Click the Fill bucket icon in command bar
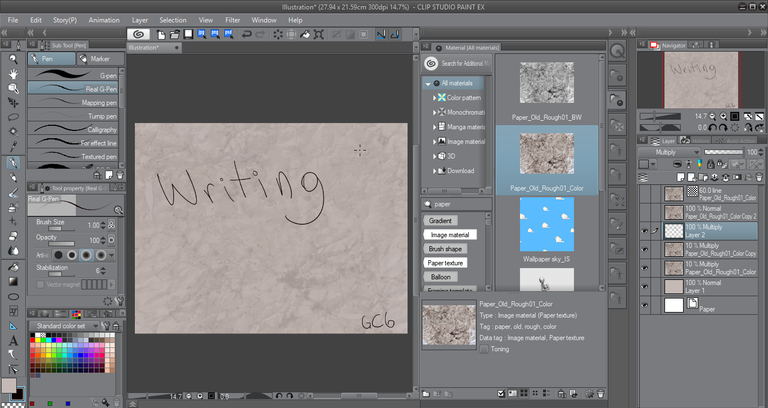The height and width of the screenshot is (408, 768). point(305,34)
